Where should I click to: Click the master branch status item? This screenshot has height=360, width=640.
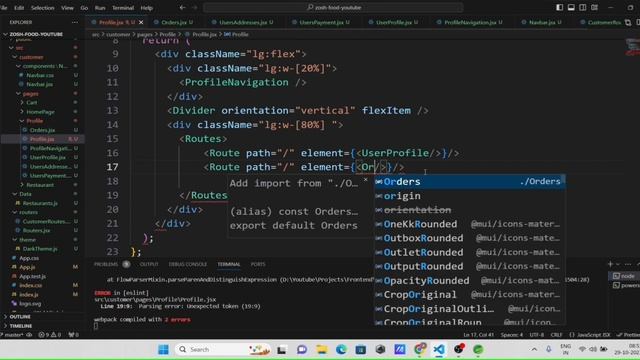coord(13,335)
